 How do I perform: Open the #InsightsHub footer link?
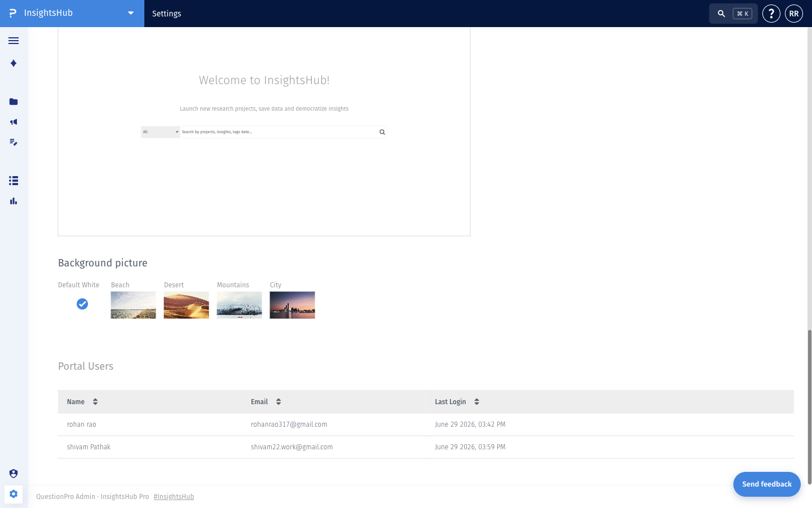(x=174, y=497)
